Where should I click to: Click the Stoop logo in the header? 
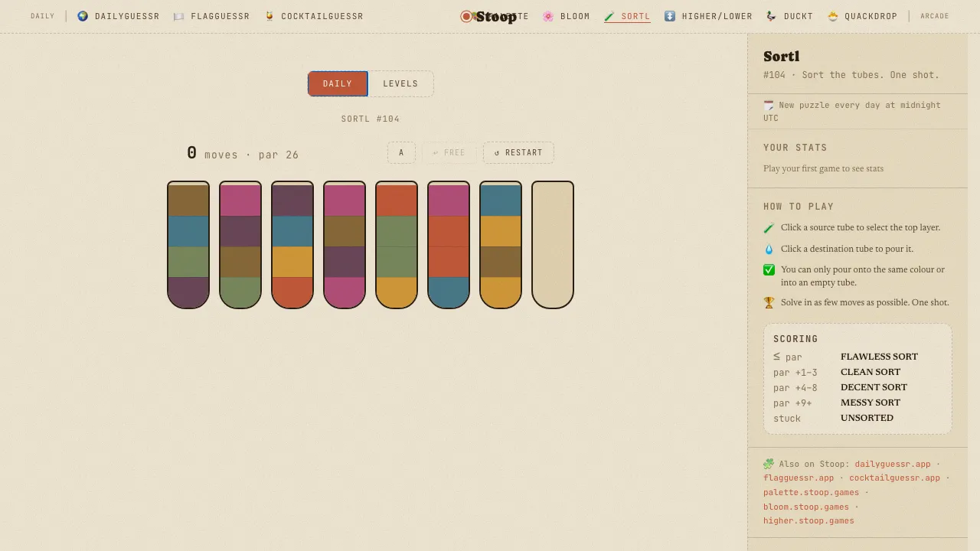(x=488, y=16)
